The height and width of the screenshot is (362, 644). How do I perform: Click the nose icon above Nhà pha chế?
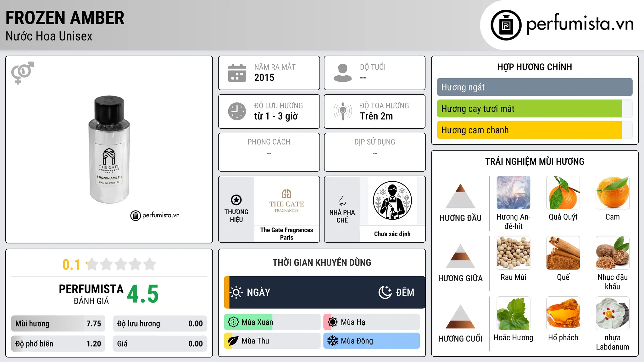click(342, 200)
